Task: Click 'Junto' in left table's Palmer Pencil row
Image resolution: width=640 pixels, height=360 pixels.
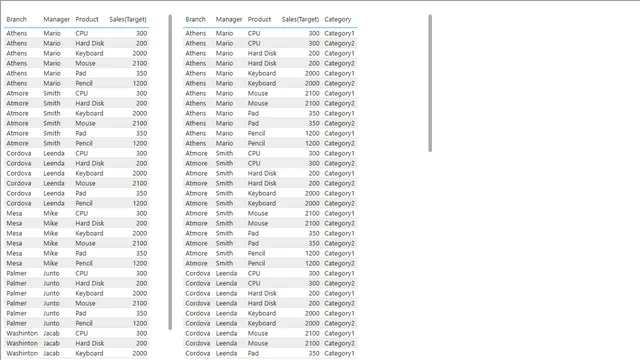Action: coord(51,323)
